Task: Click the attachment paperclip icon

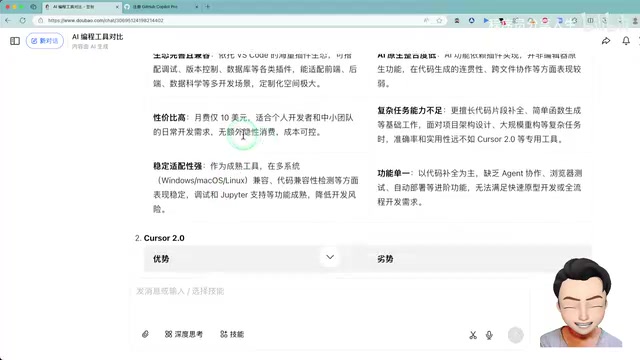Action: pyautogui.click(x=145, y=334)
